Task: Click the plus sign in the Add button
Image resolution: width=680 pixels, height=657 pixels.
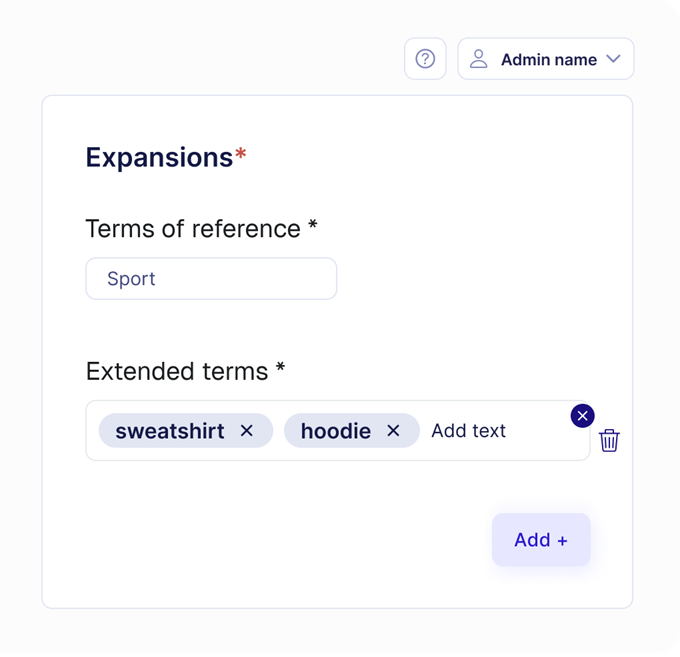Action: point(562,541)
